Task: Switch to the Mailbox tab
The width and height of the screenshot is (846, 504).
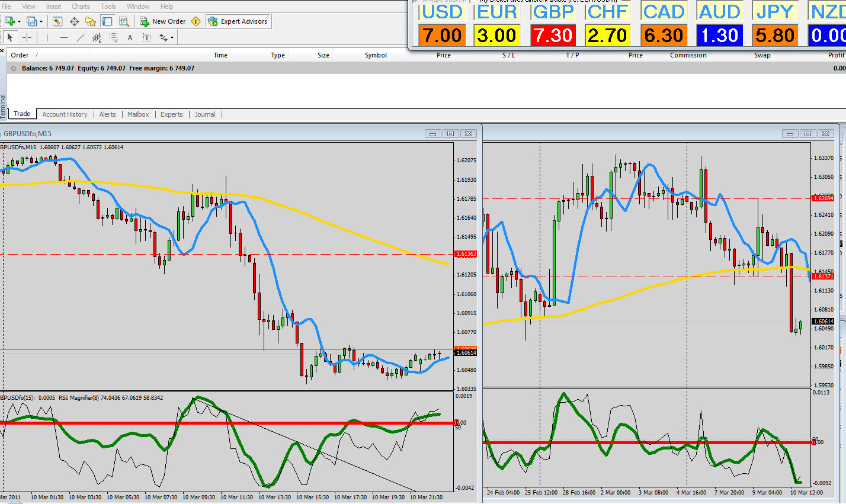Action: 138,114
